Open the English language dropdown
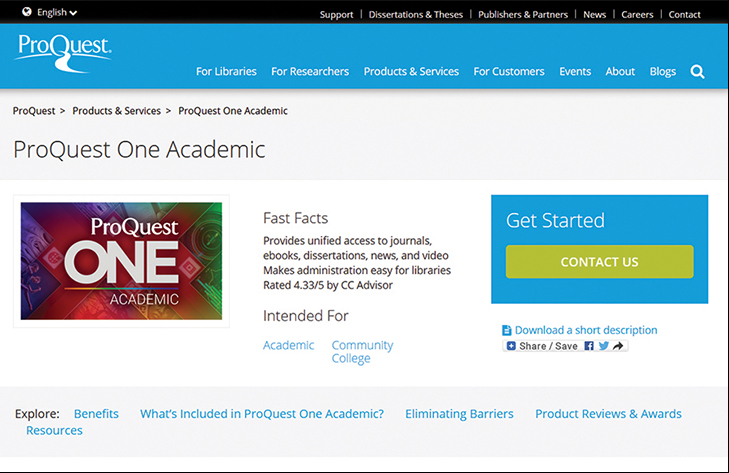This screenshot has height=473, width=729. [x=57, y=13]
